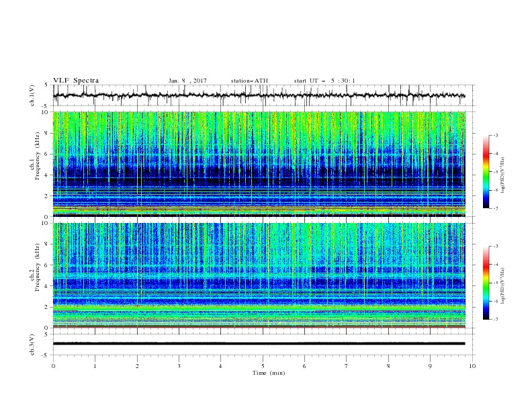
Task: Click the "6" minute tick label on time axis
Action: [x=304, y=366]
